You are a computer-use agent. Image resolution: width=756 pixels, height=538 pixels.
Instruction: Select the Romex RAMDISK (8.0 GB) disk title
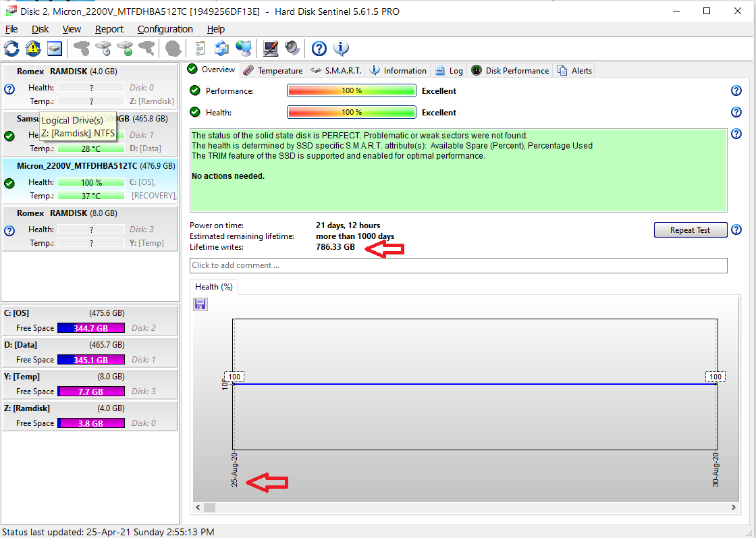pos(67,213)
